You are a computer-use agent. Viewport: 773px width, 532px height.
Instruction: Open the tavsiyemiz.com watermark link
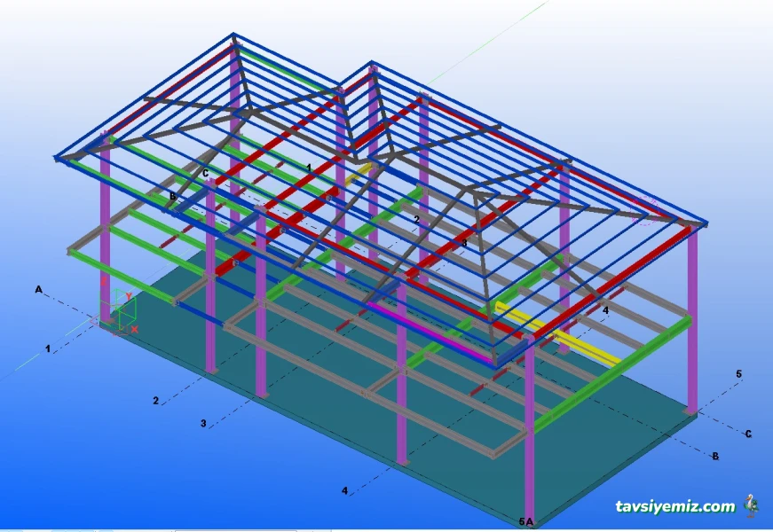click(x=675, y=506)
